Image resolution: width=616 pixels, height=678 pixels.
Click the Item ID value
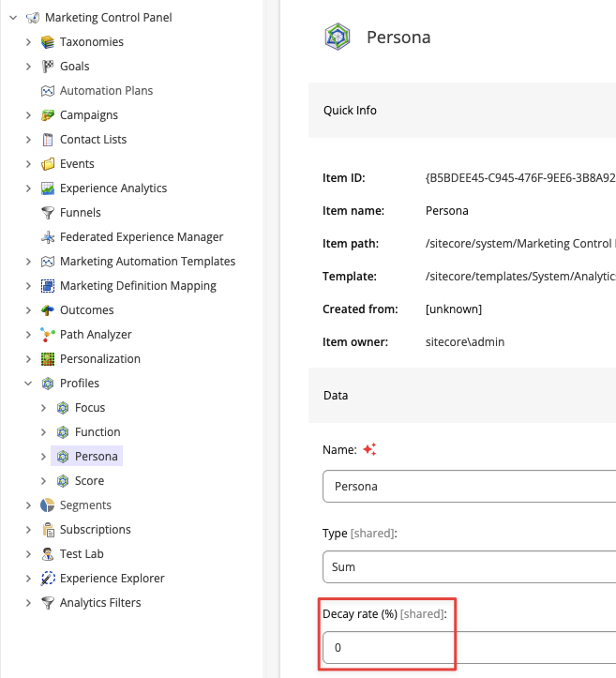(x=520, y=178)
